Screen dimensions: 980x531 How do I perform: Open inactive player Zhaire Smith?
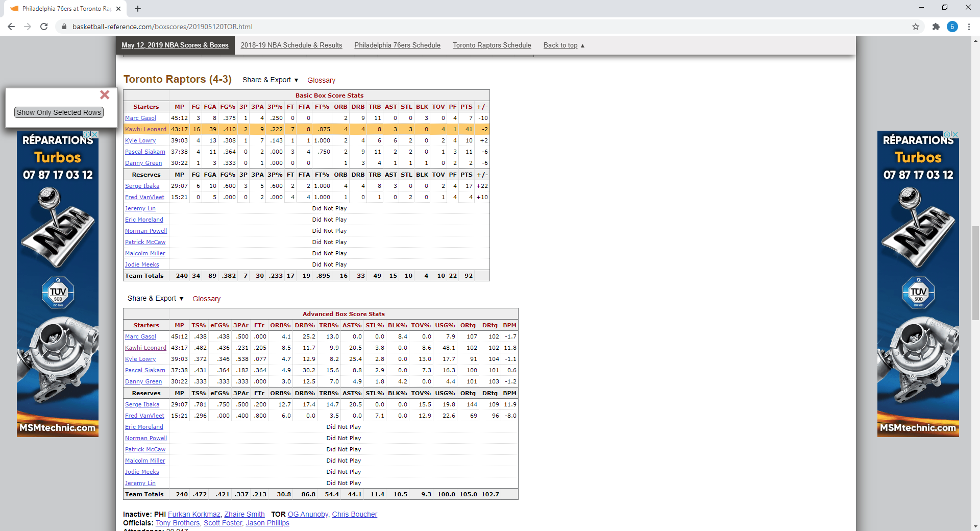(x=244, y=514)
